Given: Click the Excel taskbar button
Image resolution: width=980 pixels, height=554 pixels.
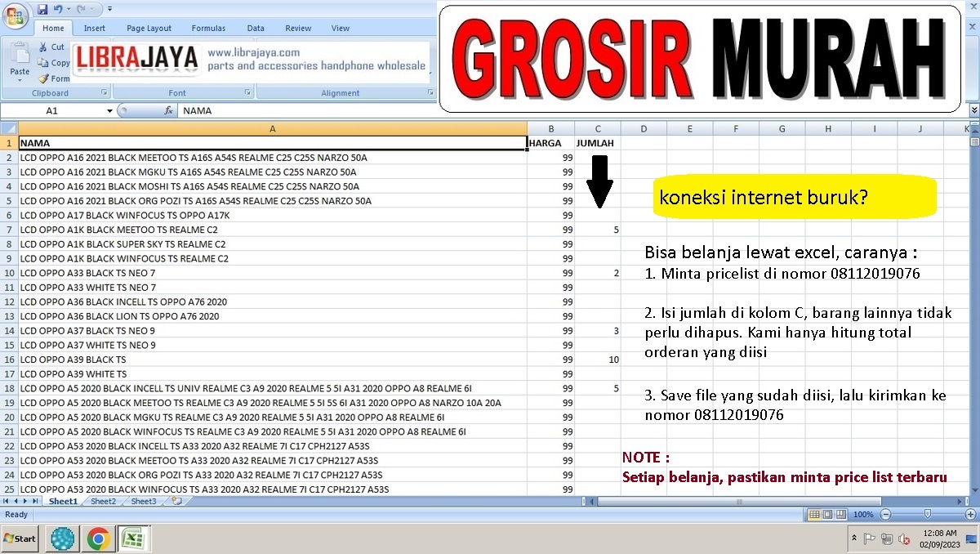Looking at the screenshot, I should point(132,538).
